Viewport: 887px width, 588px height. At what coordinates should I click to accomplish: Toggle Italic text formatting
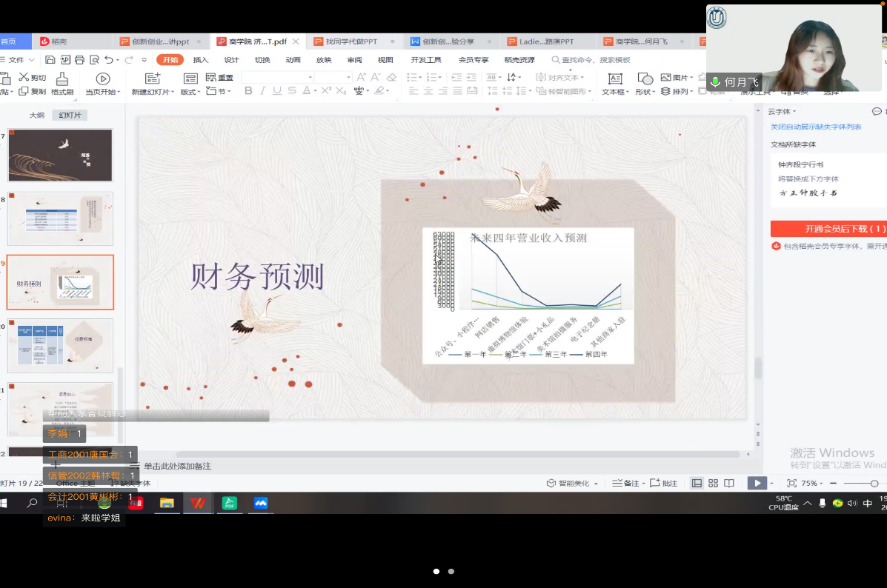262,91
